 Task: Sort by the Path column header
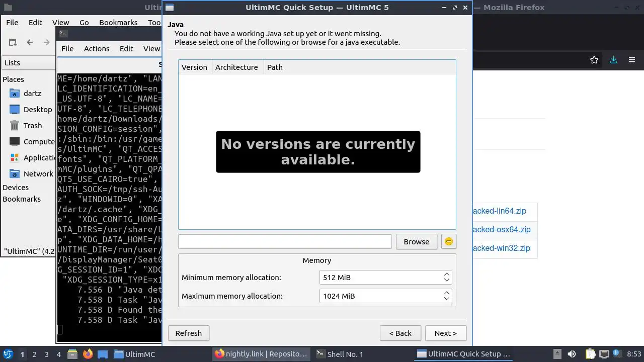pos(360,67)
